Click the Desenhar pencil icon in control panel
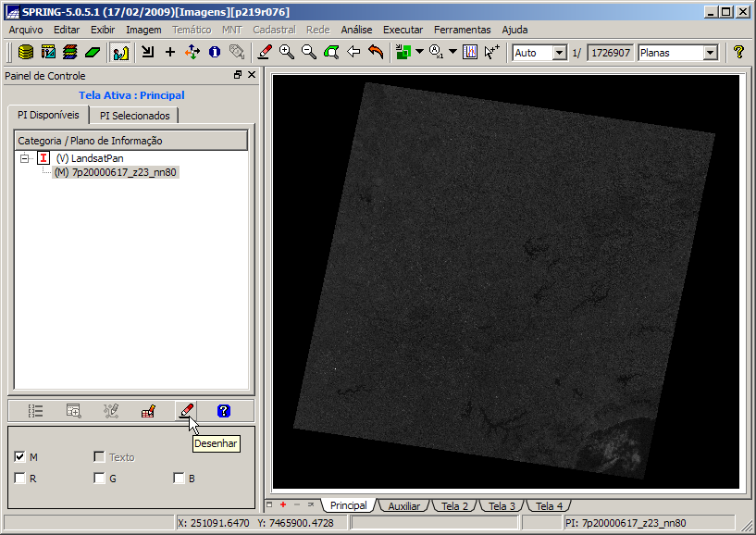The image size is (756, 535). pos(186,411)
